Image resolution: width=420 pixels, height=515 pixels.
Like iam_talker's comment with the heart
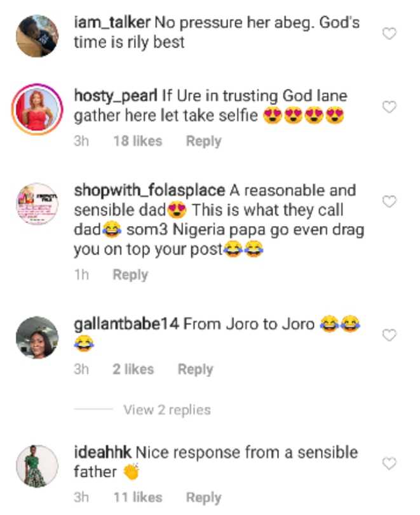point(388,34)
